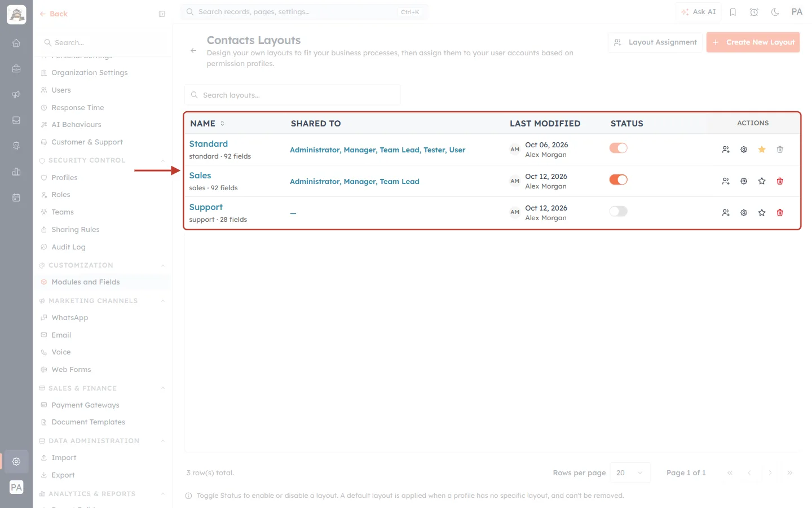
Task: Go back with arrow beside Contacts Layouts
Action: click(193, 51)
